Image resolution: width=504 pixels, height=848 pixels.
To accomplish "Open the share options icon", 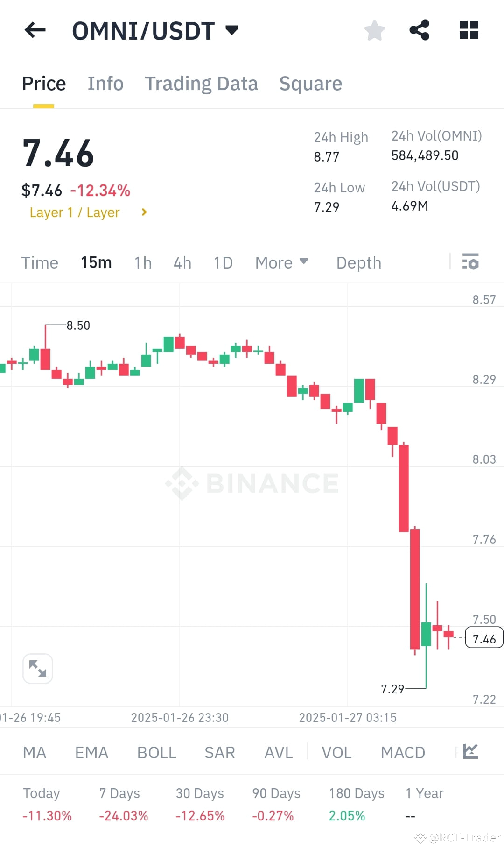I will 420,30.
